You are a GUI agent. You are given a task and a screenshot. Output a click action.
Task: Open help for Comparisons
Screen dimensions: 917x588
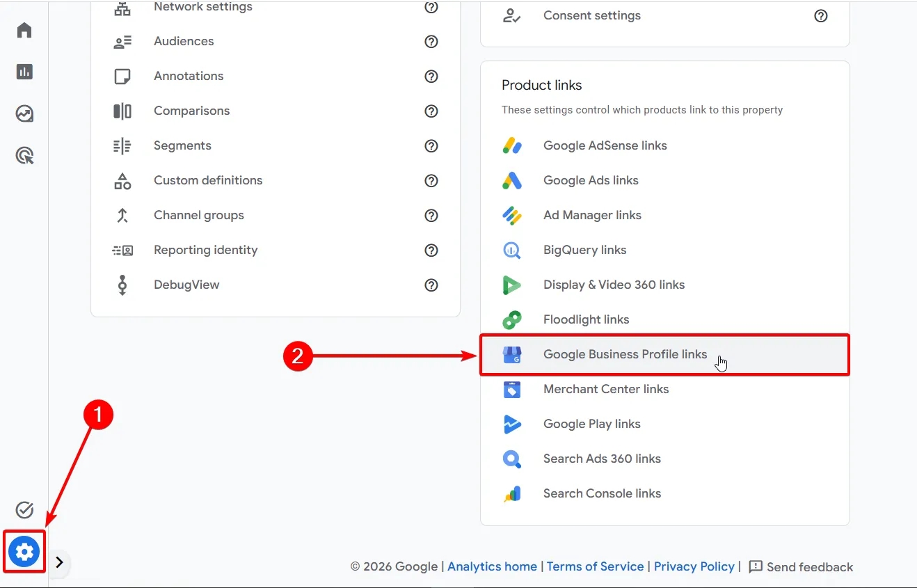point(431,111)
